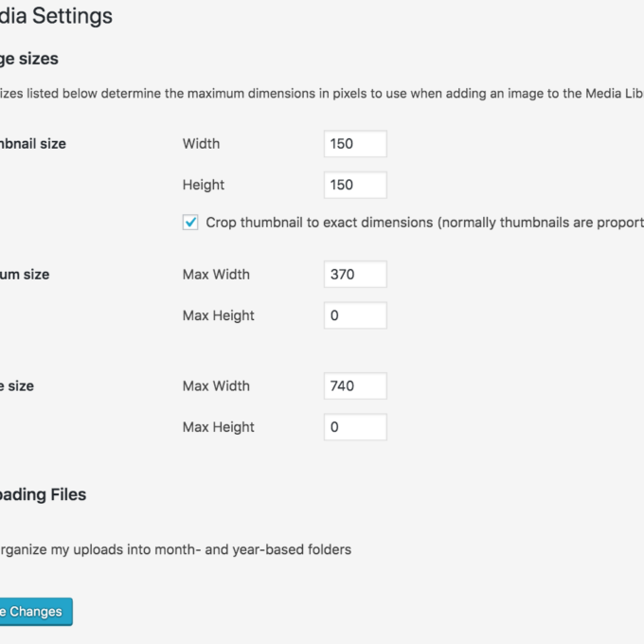The height and width of the screenshot is (644, 644).
Task: Select the large size Max Height field
Action: click(x=354, y=427)
